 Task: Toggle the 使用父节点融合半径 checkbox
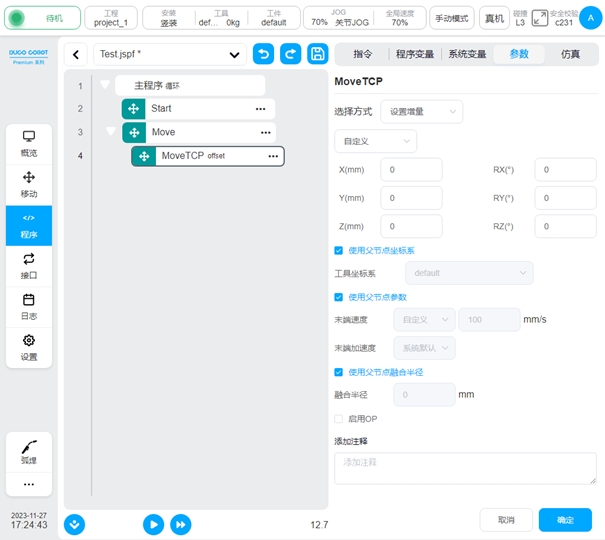tap(339, 372)
